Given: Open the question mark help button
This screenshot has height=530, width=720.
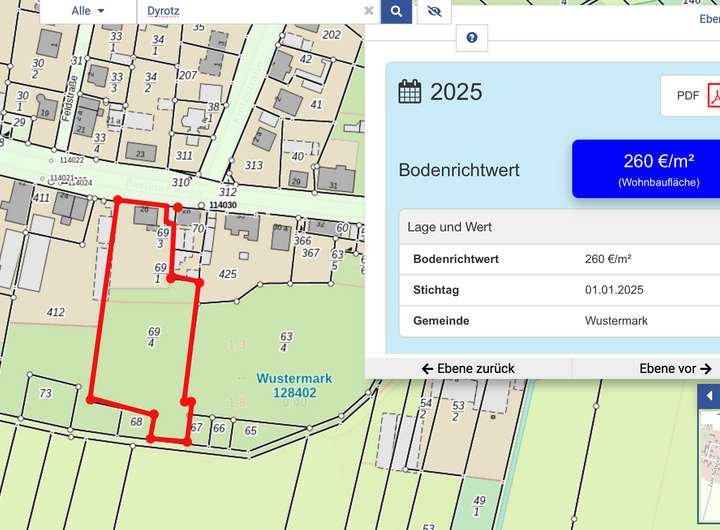Looking at the screenshot, I should (471, 38).
